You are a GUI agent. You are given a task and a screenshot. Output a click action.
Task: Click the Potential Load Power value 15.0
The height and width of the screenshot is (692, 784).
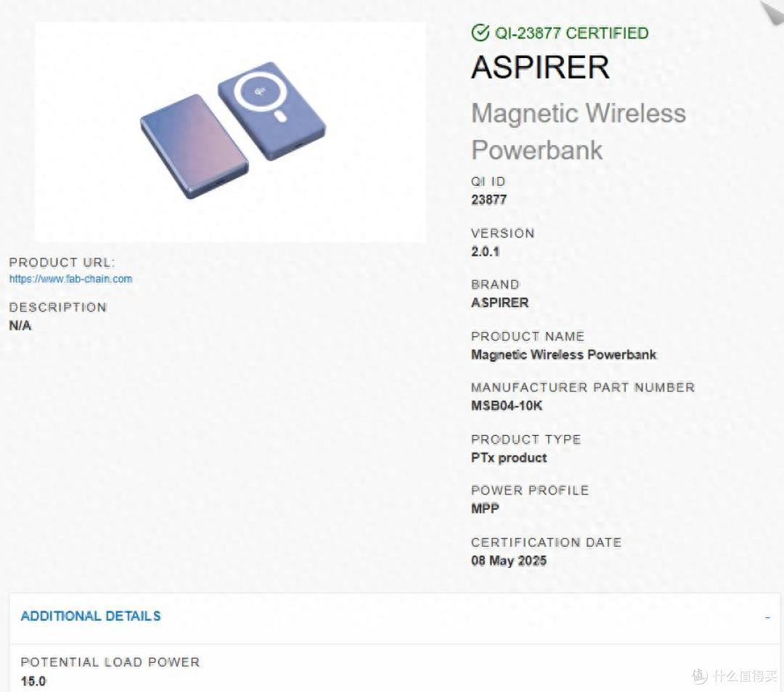pyautogui.click(x=33, y=681)
